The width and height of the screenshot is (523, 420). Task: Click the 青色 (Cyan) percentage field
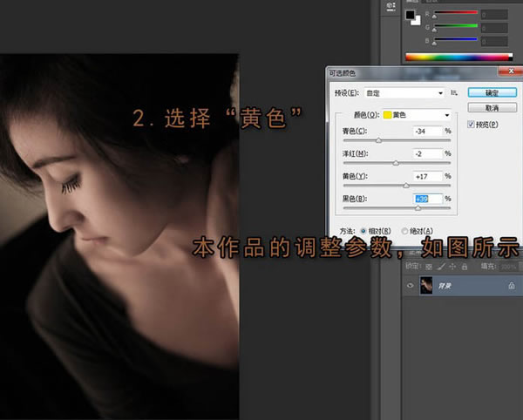428,131
